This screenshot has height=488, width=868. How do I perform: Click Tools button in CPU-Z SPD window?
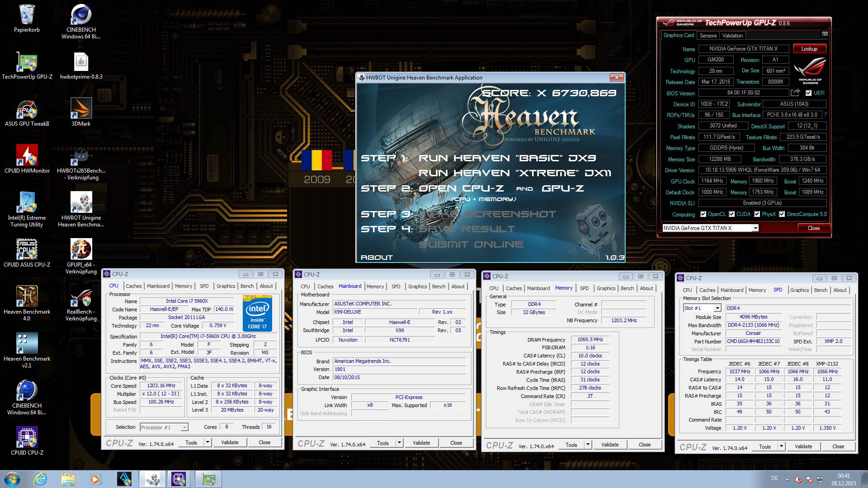point(765,446)
